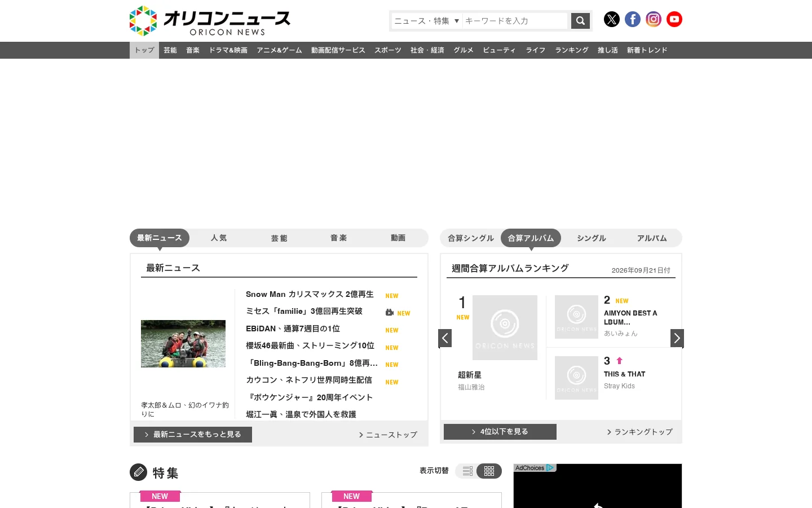Show next ranking slide arrow
Viewport: 812px width, 508px height.
pyautogui.click(x=677, y=338)
